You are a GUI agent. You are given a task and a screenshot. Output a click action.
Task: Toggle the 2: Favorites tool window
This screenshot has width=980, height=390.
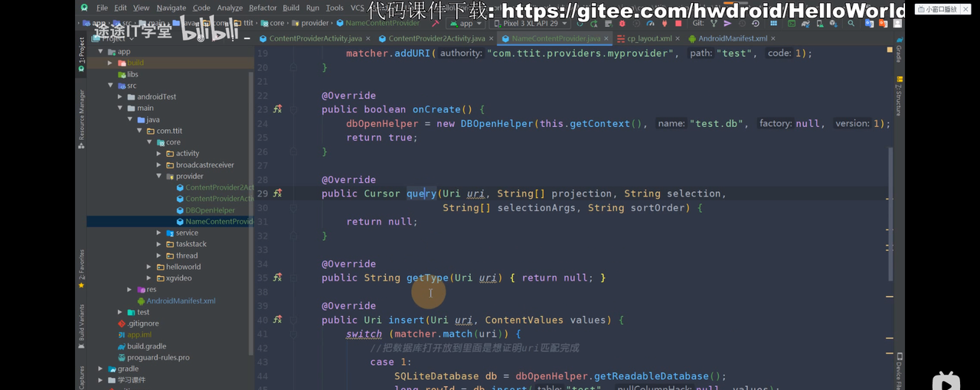[81, 269]
